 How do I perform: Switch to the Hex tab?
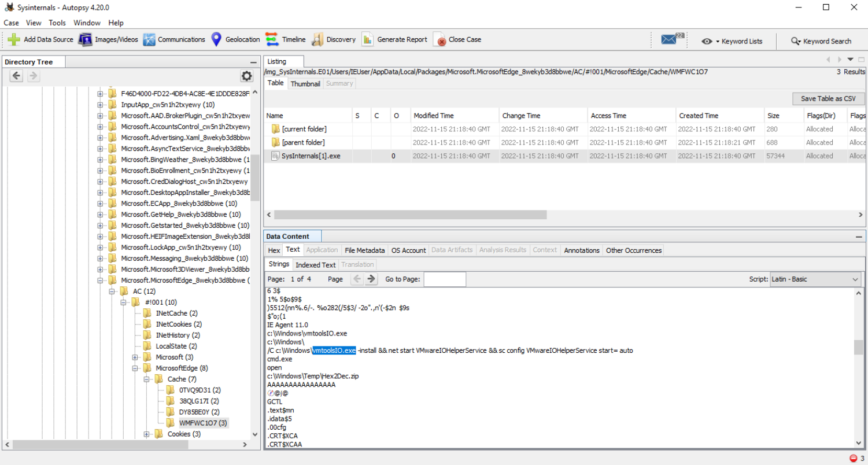[274, 250]
